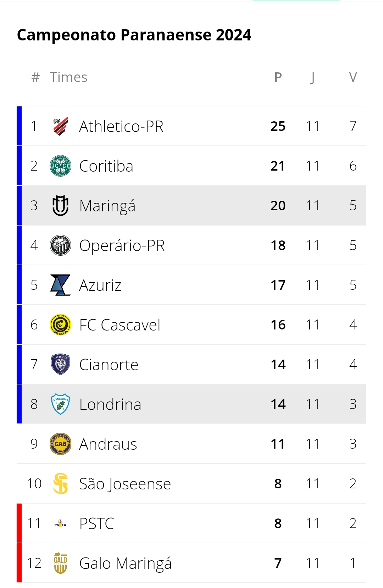
Task: Select the São Joseense yellow logo
Action: (x=60, y=484)
